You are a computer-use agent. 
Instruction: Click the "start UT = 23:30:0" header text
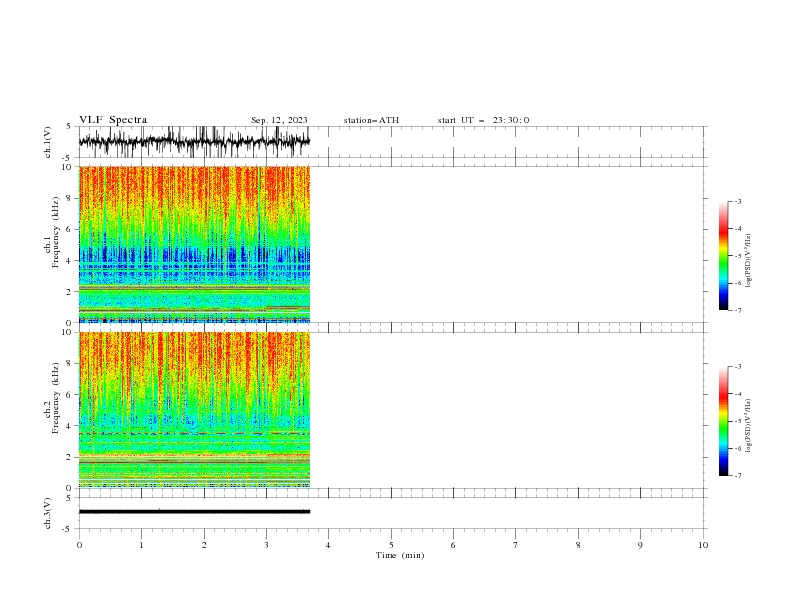(483, 120)
